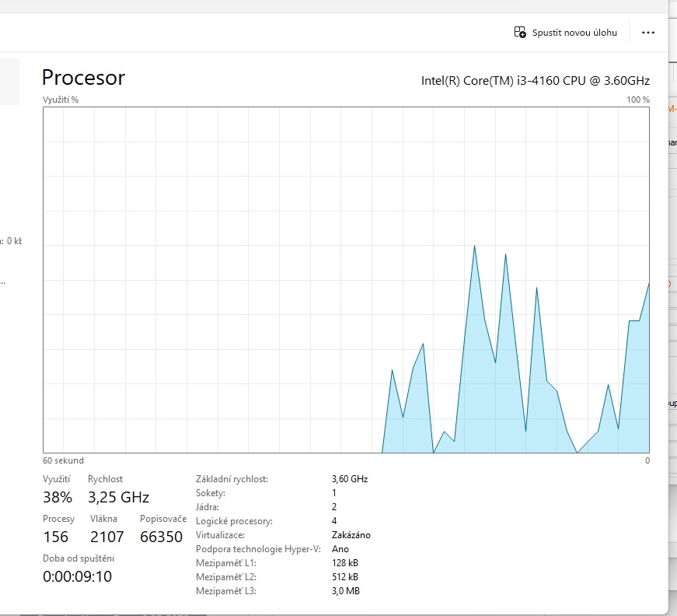Click the CPU utilization graph
Screen dimensions: 677x616
click(346, 280)
